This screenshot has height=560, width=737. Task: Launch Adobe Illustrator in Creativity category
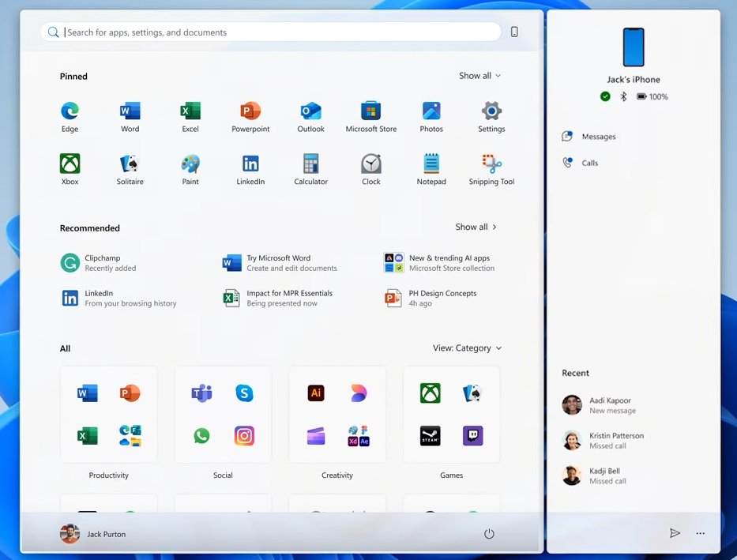(x=316, y=393)
